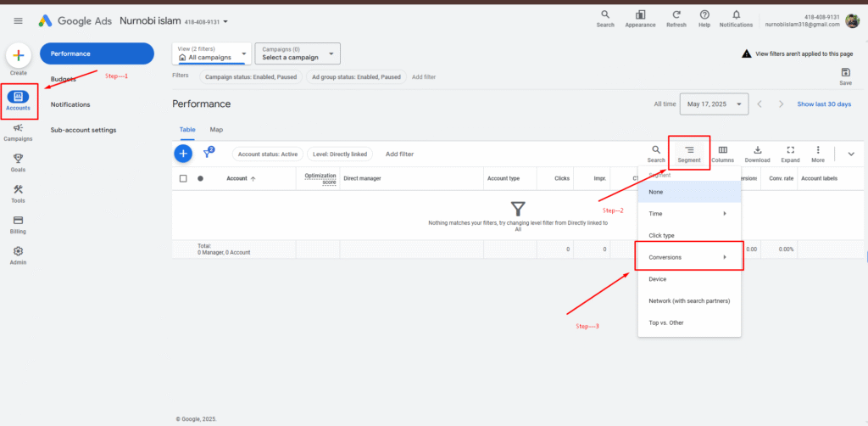868x426 pixels.
Task: Open the Admin gear icon
Action: 18,252
